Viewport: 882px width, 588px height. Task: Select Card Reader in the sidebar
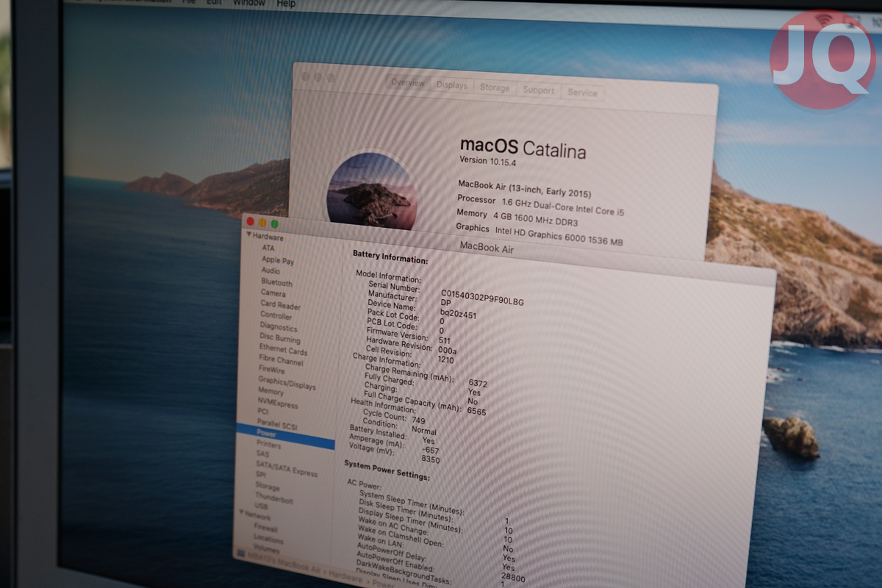(280, 304)
